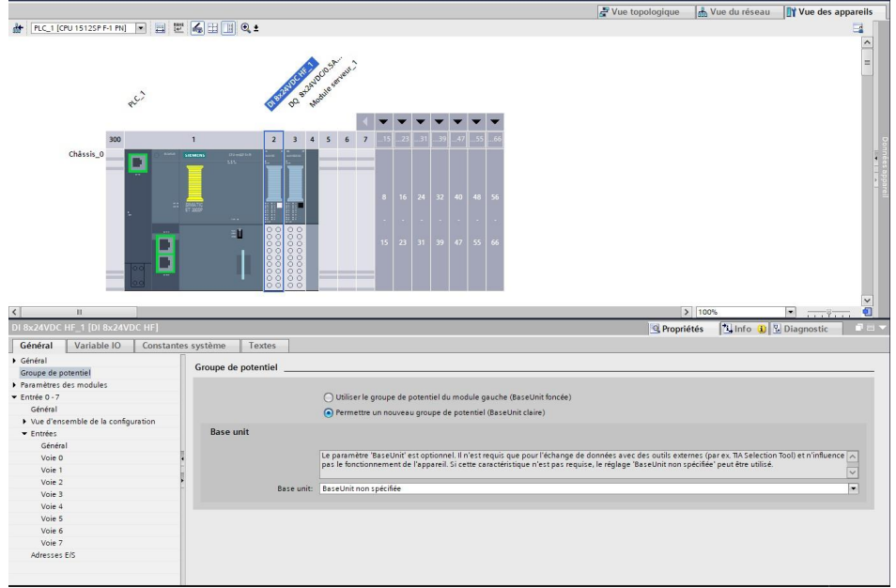Open the Données appareil side panel
This screenshot has height=588, width=896.
pyautogui.click(x=884, y=167)
